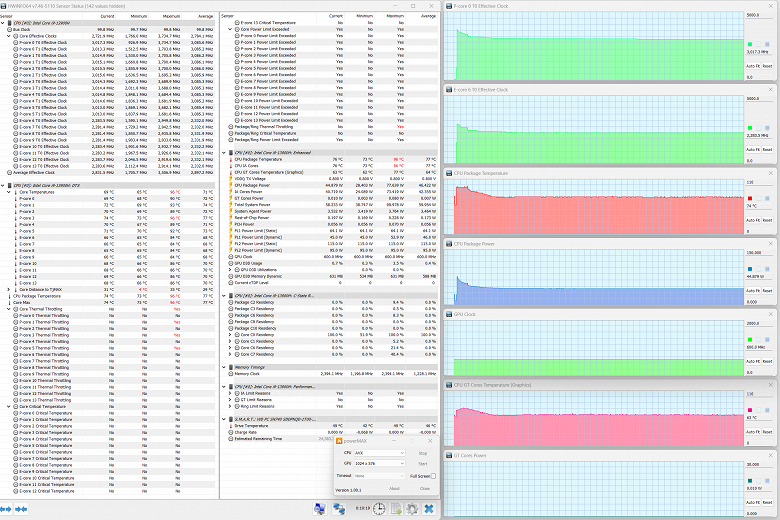Close the P-core 0 T0 Effective Clock graph

tap(771, 6)
